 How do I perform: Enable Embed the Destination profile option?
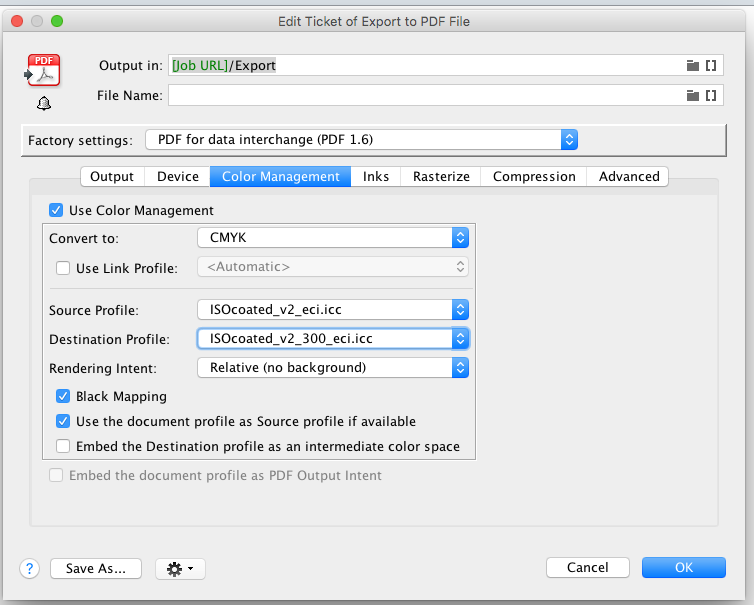[64, 446]
